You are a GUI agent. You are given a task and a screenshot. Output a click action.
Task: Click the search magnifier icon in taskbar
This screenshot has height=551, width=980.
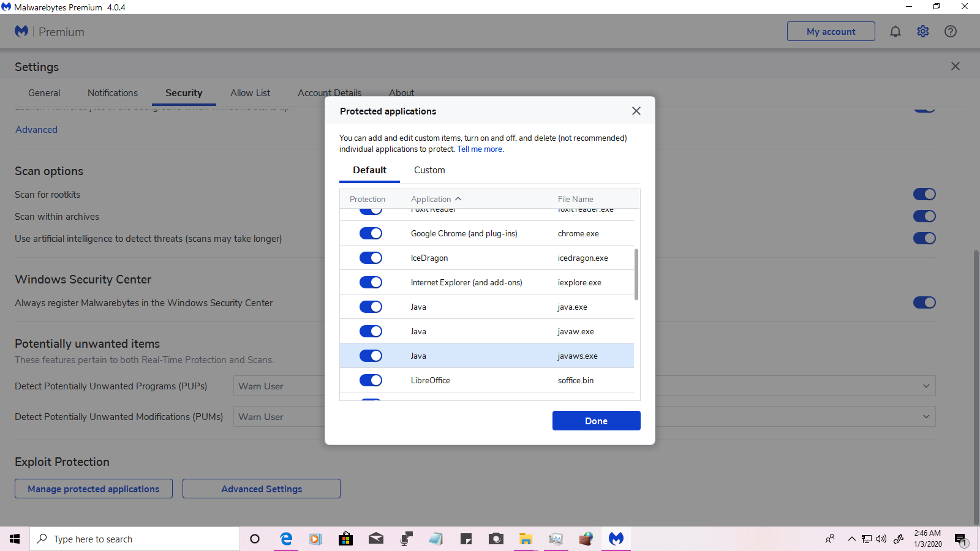tap(42, 539)
